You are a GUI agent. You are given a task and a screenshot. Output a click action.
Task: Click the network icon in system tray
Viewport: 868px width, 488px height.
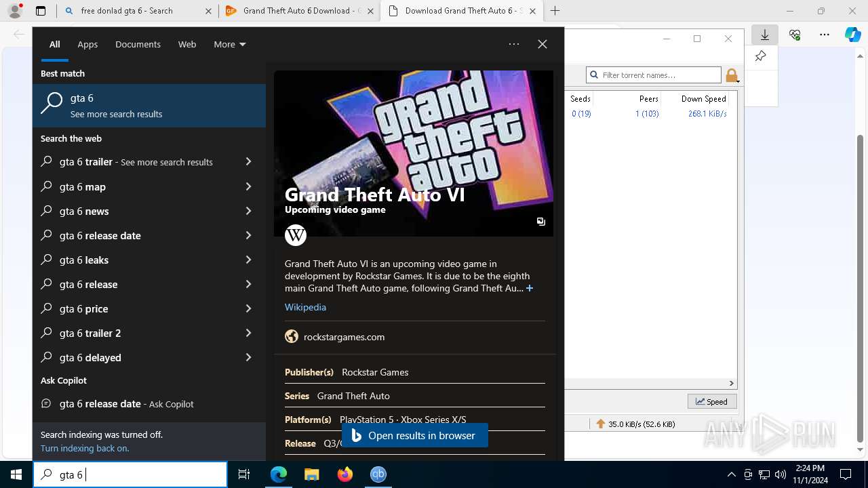click(x=764, y=474)
